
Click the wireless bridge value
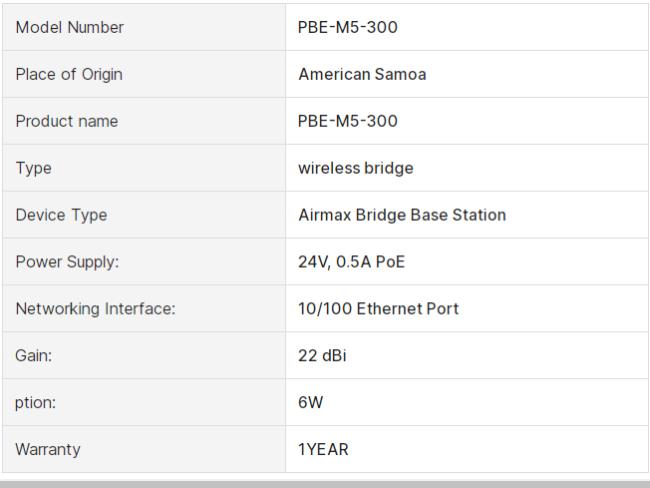click(x=356, y=168)
